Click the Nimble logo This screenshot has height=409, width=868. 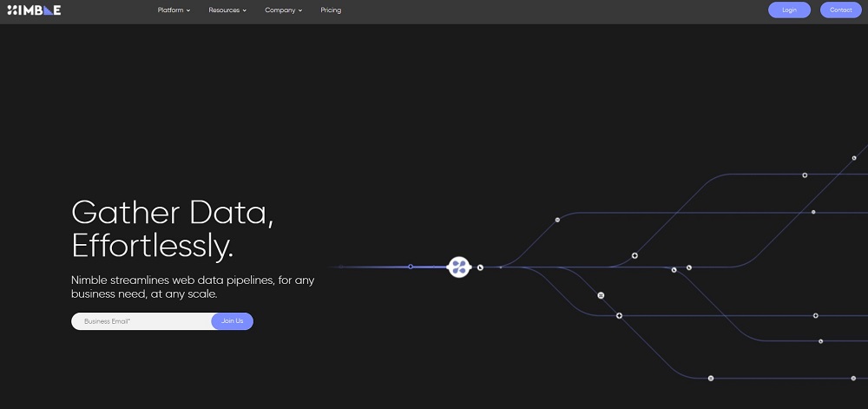pos(34,10)
